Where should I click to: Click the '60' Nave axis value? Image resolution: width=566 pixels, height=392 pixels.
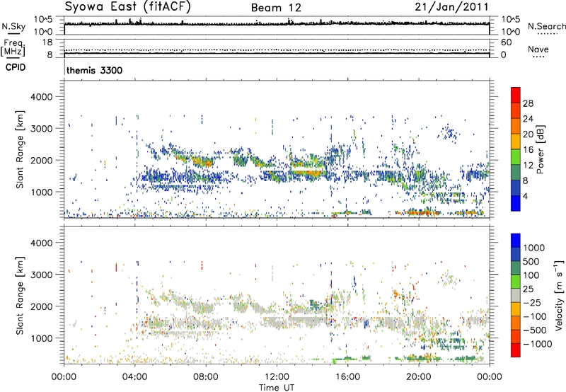[x=506, y=42]
